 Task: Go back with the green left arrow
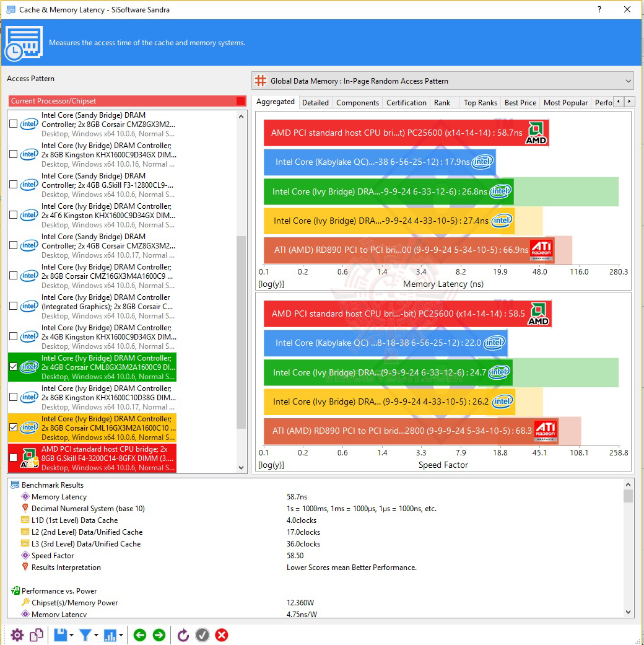point(140,635)
